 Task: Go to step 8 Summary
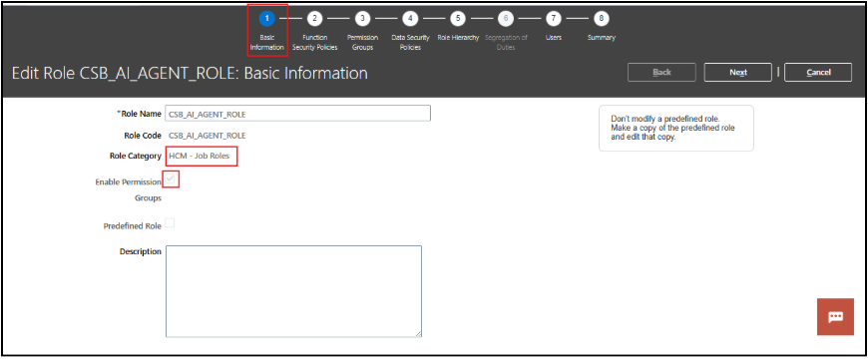[x=601, y=19]
